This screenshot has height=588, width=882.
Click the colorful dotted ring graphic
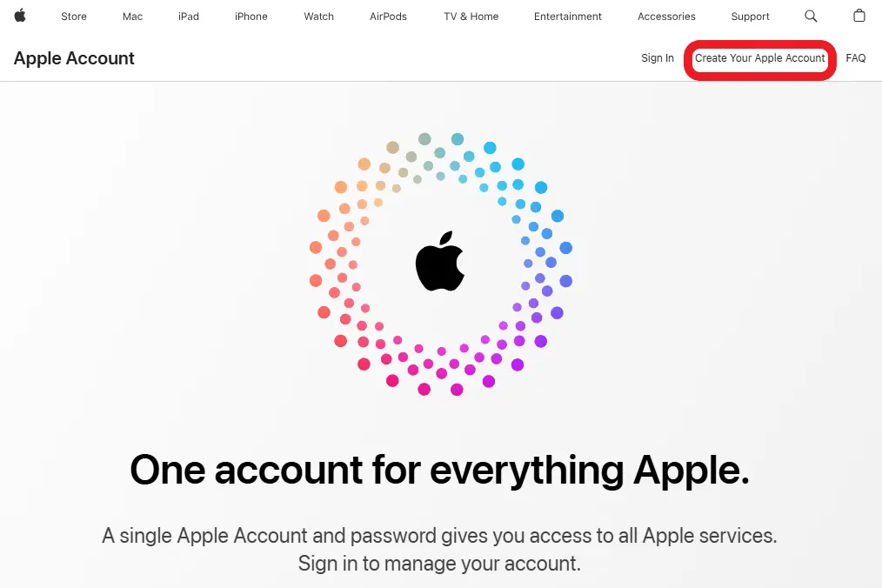pos(441,264)
